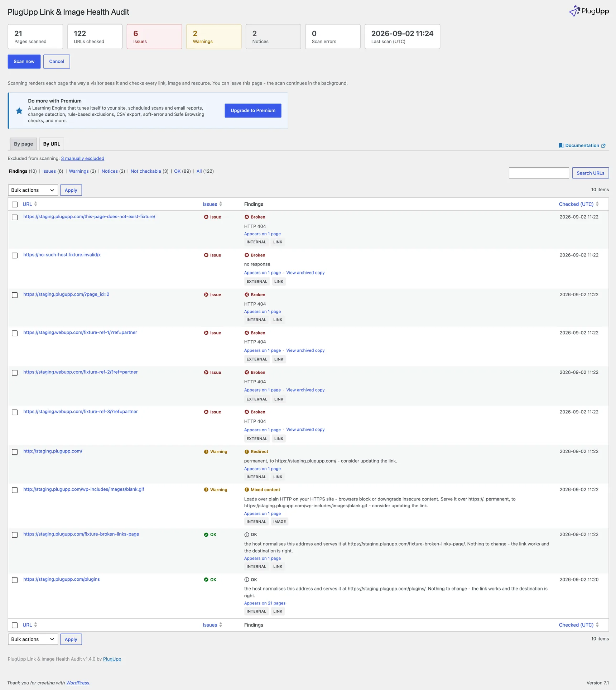
Task: Select checkbox for fixture-ref-1 row
Action: [15, 333]
